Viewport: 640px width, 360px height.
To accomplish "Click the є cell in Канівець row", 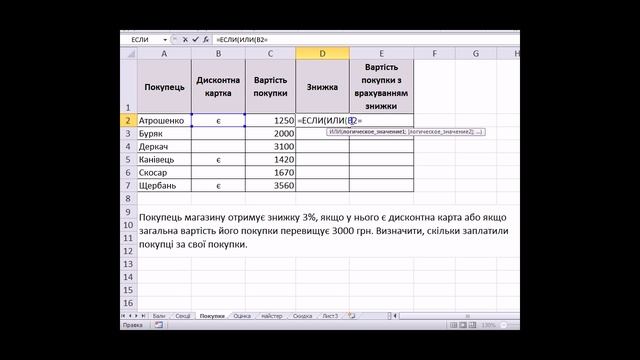I will (218, 160).
